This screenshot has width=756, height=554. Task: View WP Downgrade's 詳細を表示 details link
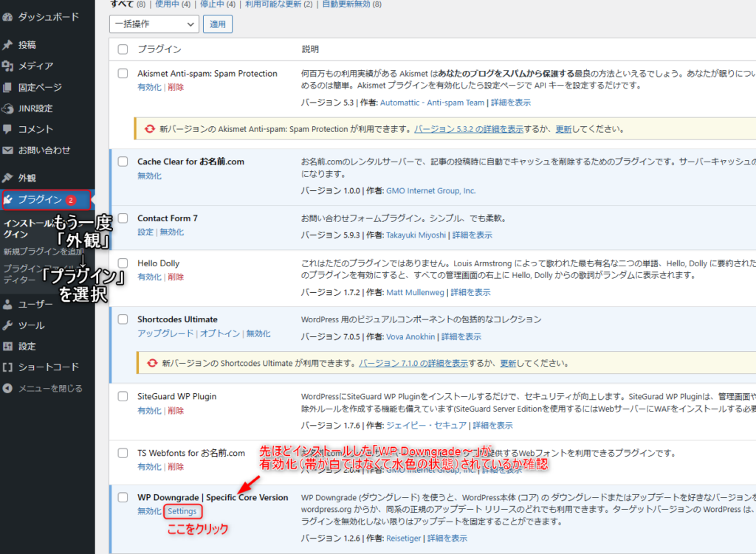point(447,538)
